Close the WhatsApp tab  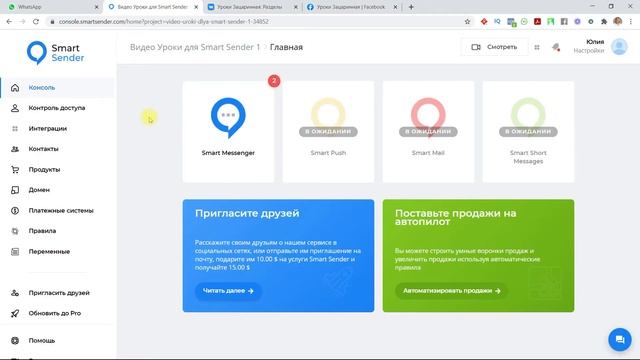pos(96,7)
